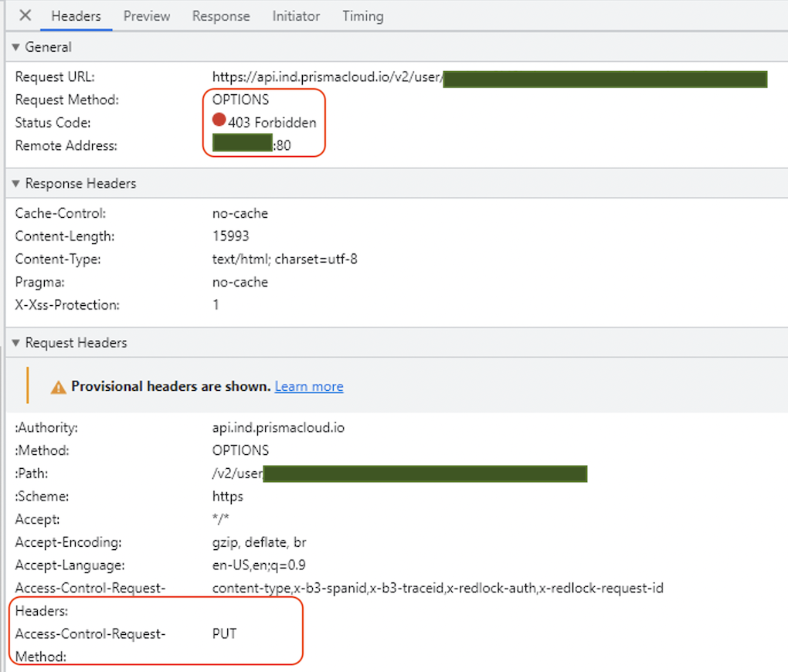Open the Response tab
788x672 pixels.
point(221,16)
